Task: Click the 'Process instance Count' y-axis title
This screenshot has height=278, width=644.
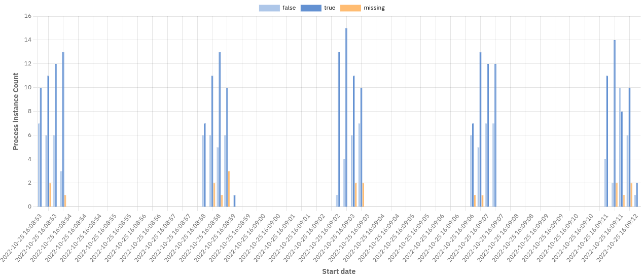Action: tap(16, 112)
